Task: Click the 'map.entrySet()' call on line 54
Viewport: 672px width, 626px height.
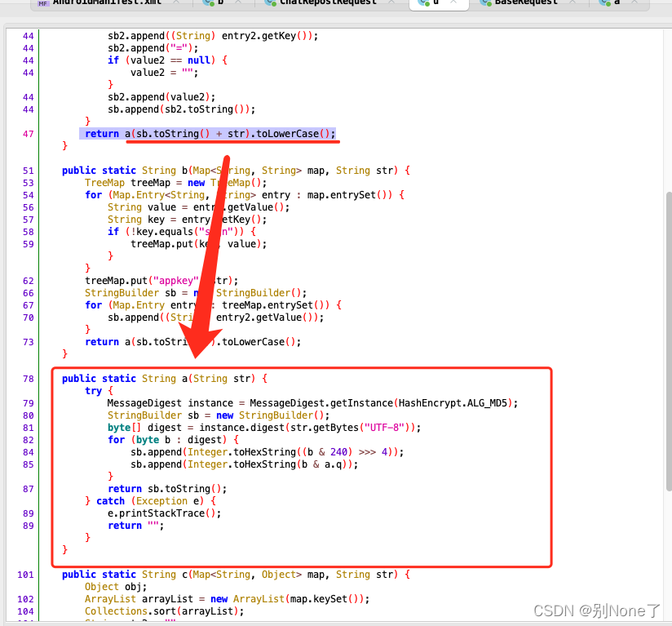Action: click(x=349, y=195)
